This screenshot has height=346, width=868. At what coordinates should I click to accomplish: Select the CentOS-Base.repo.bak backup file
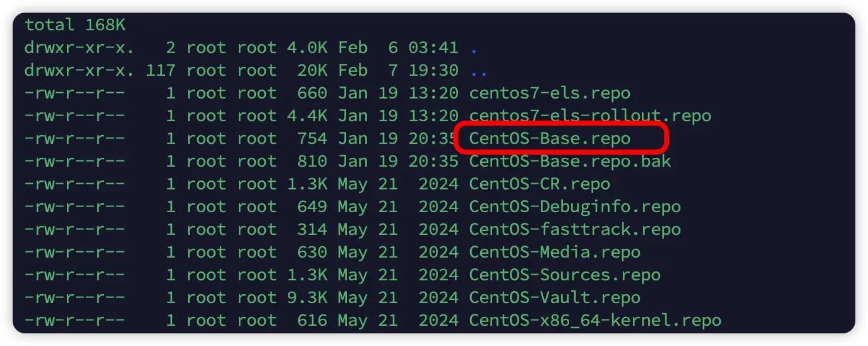point(570,161)
